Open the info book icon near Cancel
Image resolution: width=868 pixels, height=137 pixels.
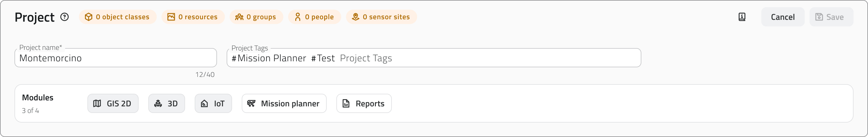pyautogui.click(x=742, y=17)
